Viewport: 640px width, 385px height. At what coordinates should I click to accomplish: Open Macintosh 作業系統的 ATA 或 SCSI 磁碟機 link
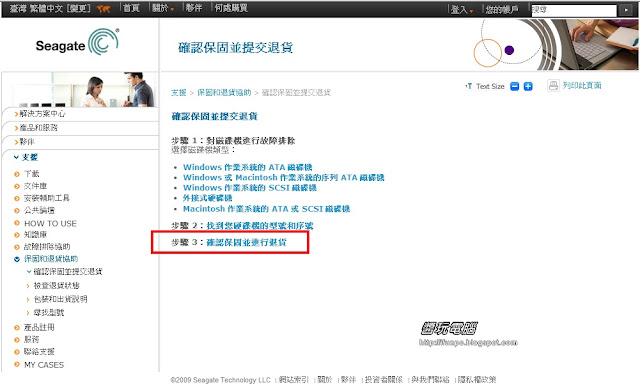point(266,209)
